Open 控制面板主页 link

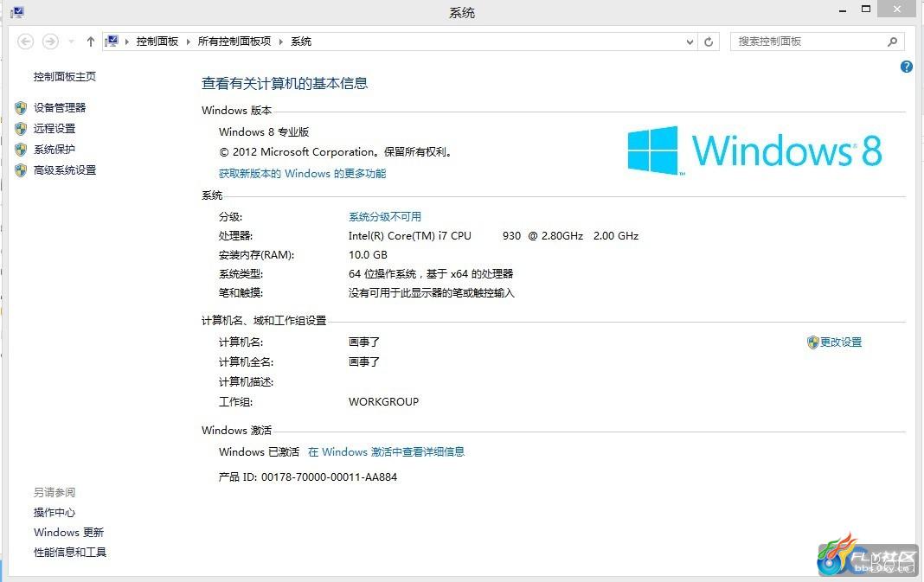click(x=65, y=77)
